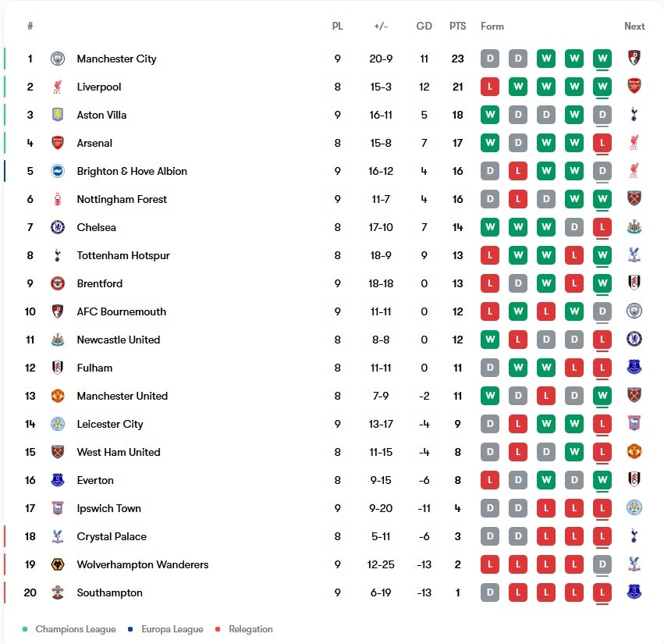664x644 pixels.
Task: Open Wolverhampton's latest draw form badge
Action: pos(602,564)
